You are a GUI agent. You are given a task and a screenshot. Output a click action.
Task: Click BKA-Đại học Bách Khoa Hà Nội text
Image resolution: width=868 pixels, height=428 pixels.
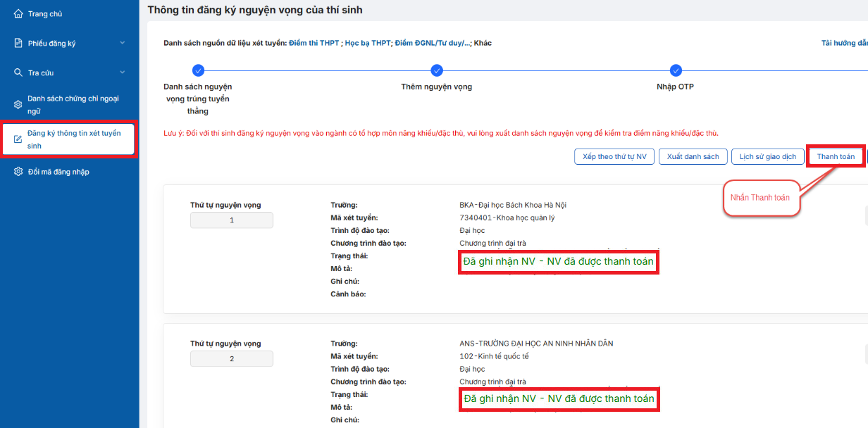pyautogui.click(x=513, y=205)
